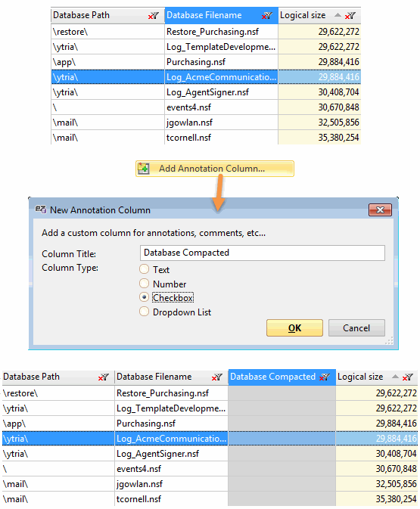420x509 pixels.
Task: Click filter icon on top Logical size column
Action: (350, 16)
